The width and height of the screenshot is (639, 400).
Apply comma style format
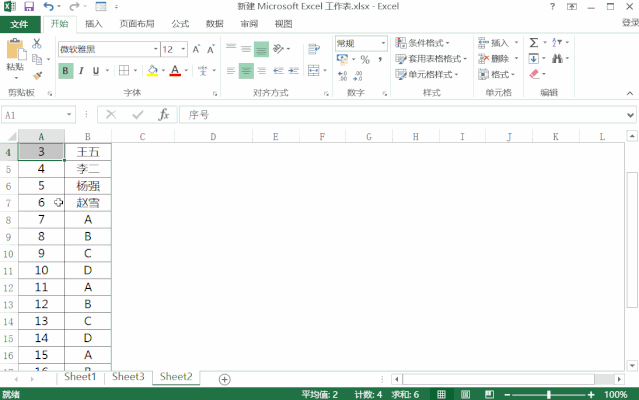click(x=379, y=59)
